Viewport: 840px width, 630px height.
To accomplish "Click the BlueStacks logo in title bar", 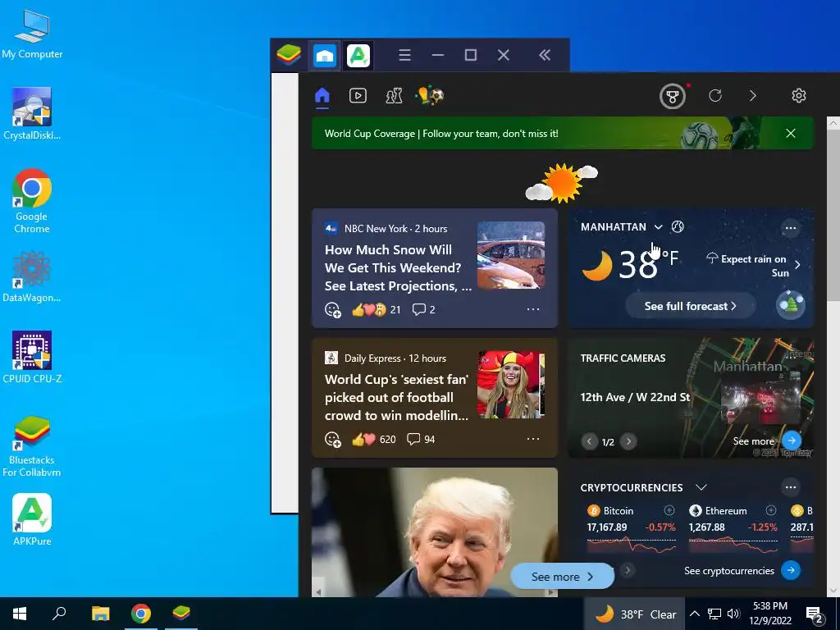I will point(289,55).
